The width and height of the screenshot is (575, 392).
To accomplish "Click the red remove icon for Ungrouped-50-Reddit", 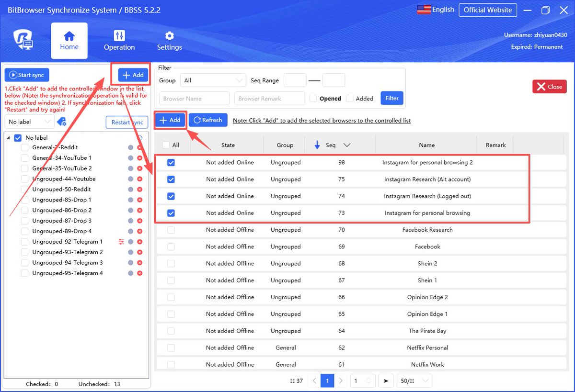I will 140,190.
